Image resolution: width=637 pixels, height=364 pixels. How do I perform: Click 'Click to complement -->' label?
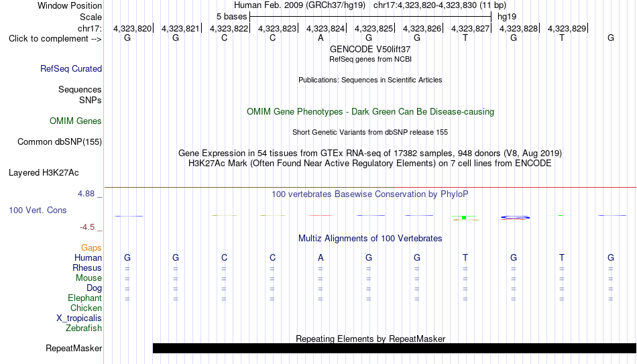pos(55,39)
